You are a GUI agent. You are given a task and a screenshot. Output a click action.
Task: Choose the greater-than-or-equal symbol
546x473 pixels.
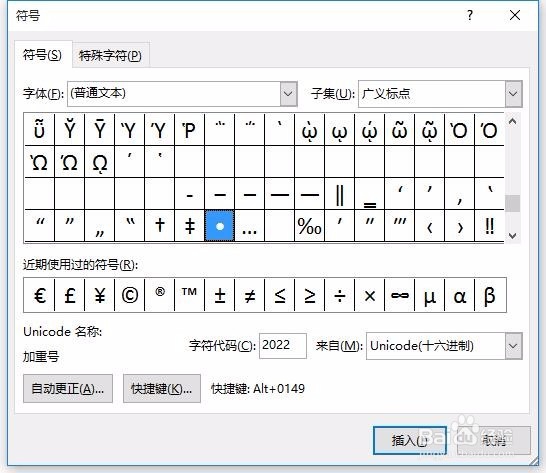(309, 295)
